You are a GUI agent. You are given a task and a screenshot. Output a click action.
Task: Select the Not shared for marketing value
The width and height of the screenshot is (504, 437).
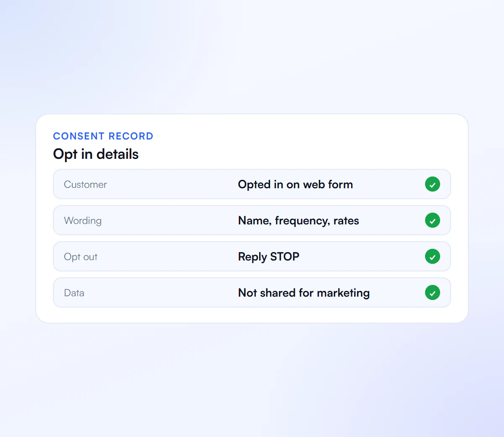[304, 293]
